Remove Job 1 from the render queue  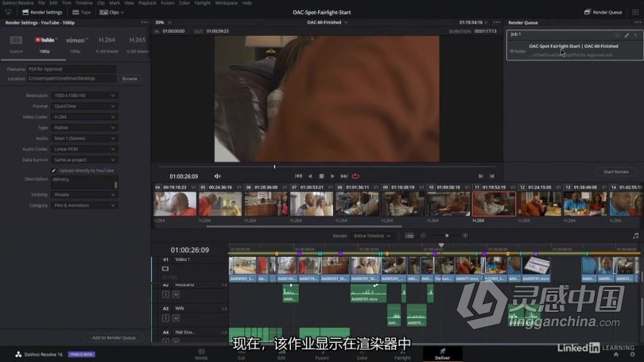tap(635, 35)
